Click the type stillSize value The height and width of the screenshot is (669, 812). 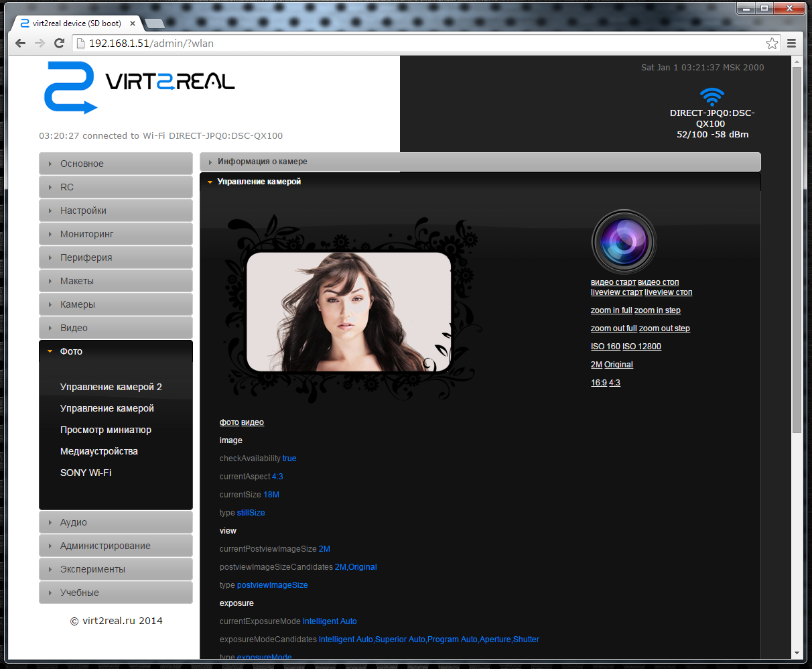[x=251, y=513]
